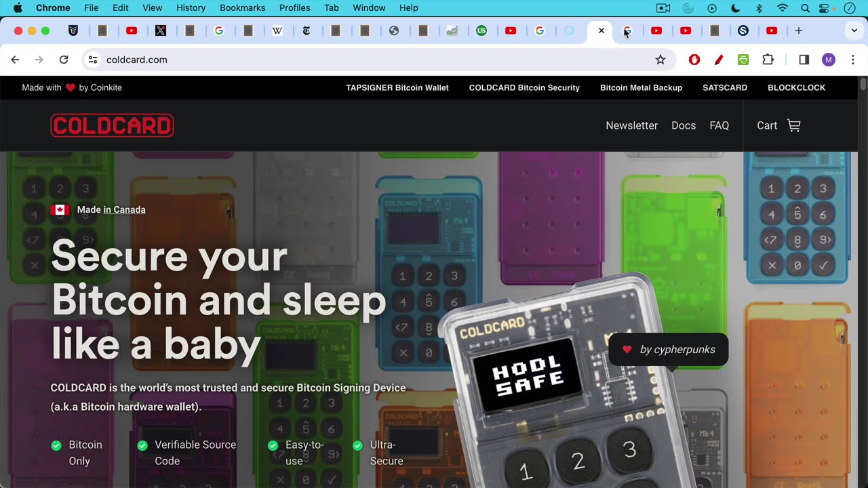
Task: Open the Edit menu
Action: 121,8
